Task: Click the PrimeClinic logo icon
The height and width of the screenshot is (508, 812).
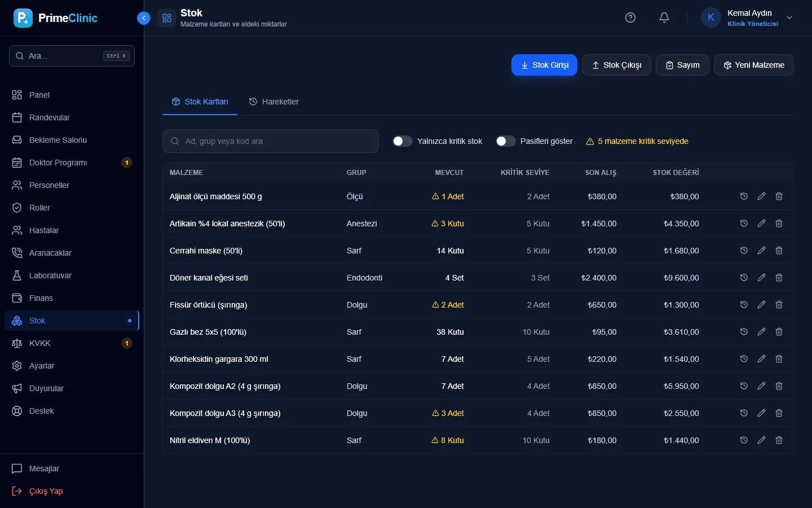Action: pyautogui.click(x=23, y=18)
